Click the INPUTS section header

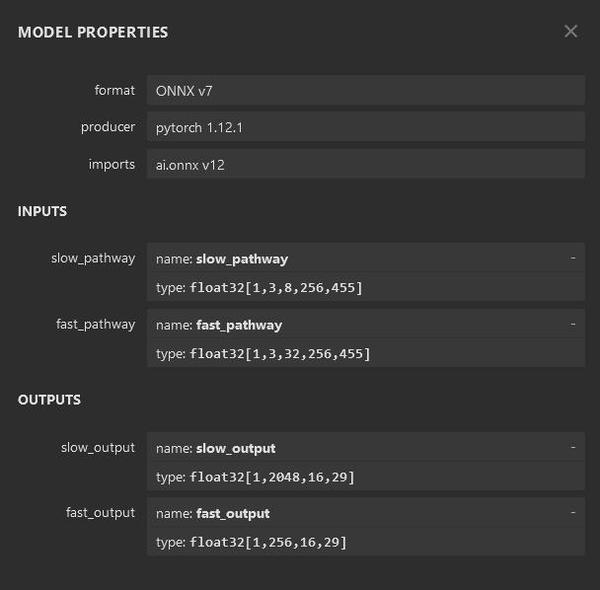click(x=42, y=211)
